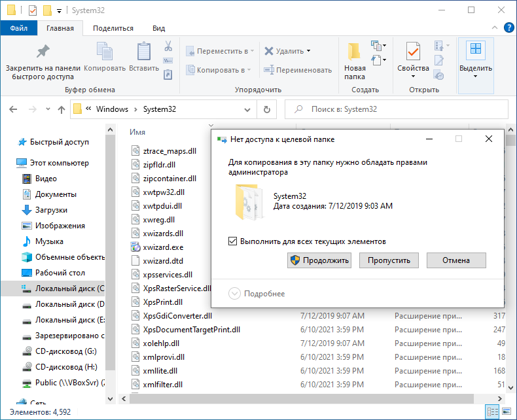This screenshot has height=420, width=517.
Task: Close the access denied dialog
Action: click(489, 139)
